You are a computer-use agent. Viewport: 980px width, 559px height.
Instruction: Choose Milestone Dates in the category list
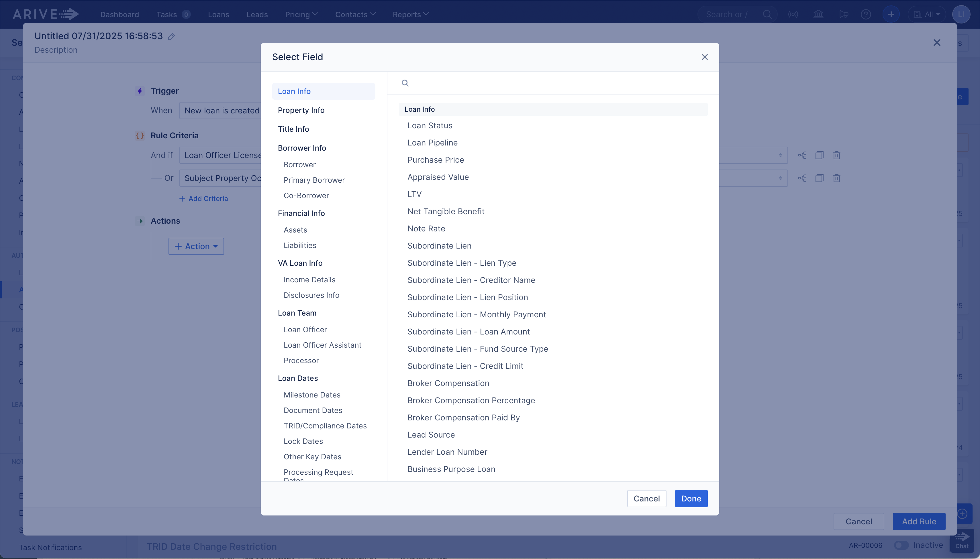[311, 395]
